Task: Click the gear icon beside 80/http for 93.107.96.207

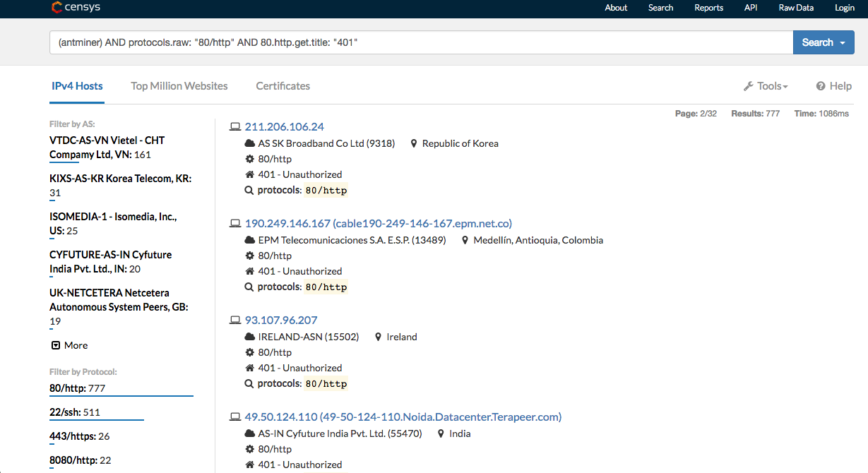Action: click(249, 353)
